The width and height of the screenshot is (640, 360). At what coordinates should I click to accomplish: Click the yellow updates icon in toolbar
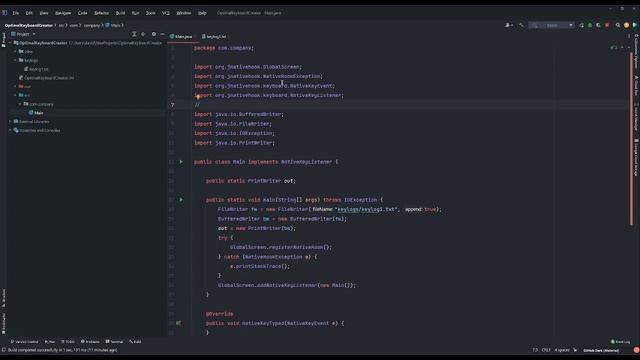(x=627, y=25)
